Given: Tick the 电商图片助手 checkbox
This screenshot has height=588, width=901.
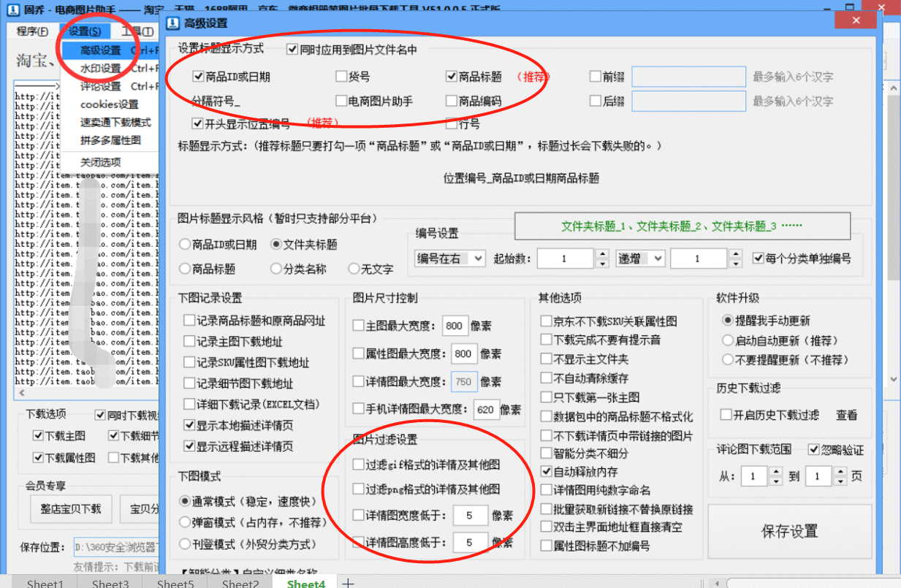Looking at the screenshot, I should click(x=374, y=101).
